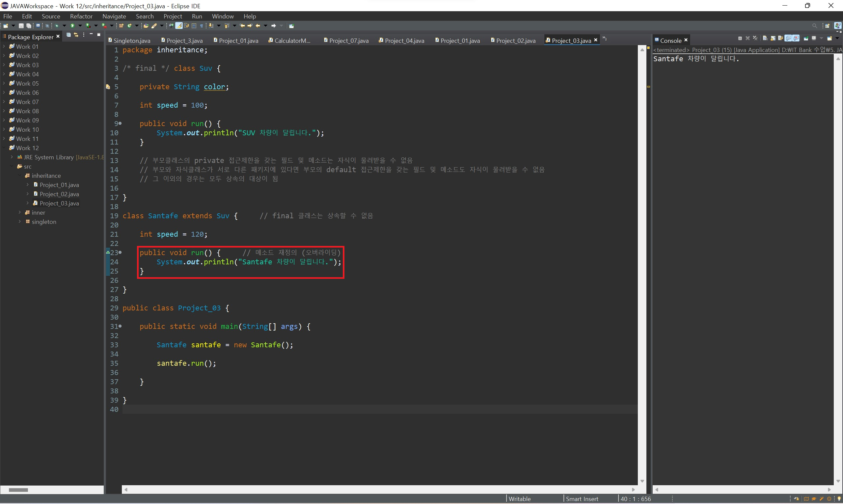Viewport: 843px width, 504px height.
Task: Open the Run button dropdown arrow
Action: point(80,26)
